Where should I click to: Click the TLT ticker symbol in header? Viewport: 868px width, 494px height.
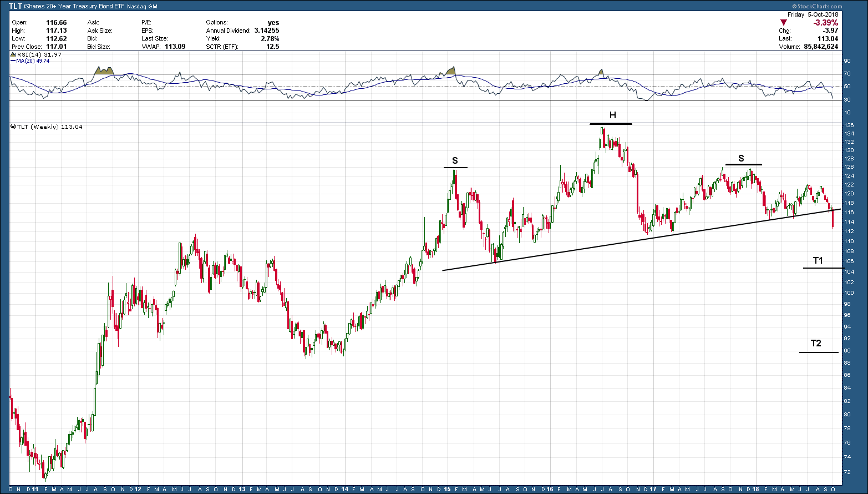pyautogui.click(x=15, y=6)
